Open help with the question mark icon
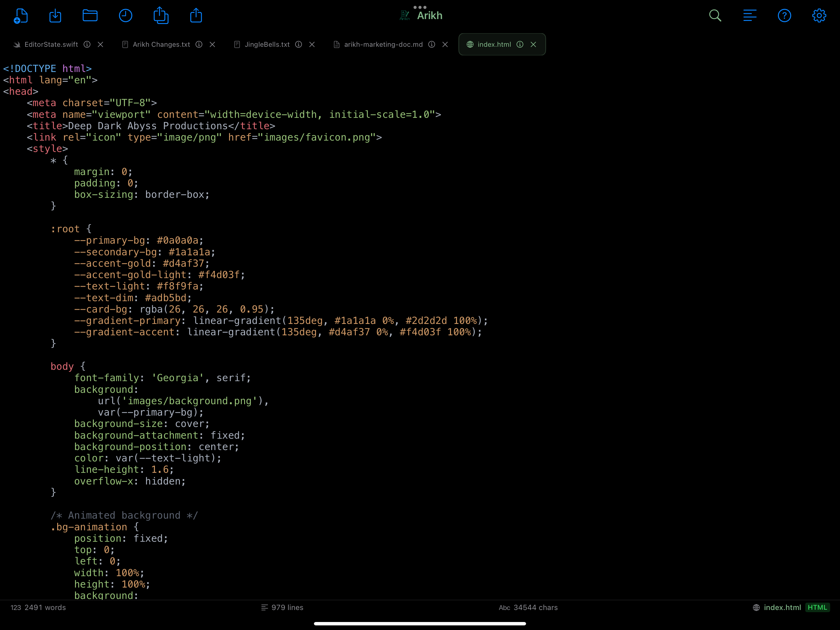 tap(784, 16)
